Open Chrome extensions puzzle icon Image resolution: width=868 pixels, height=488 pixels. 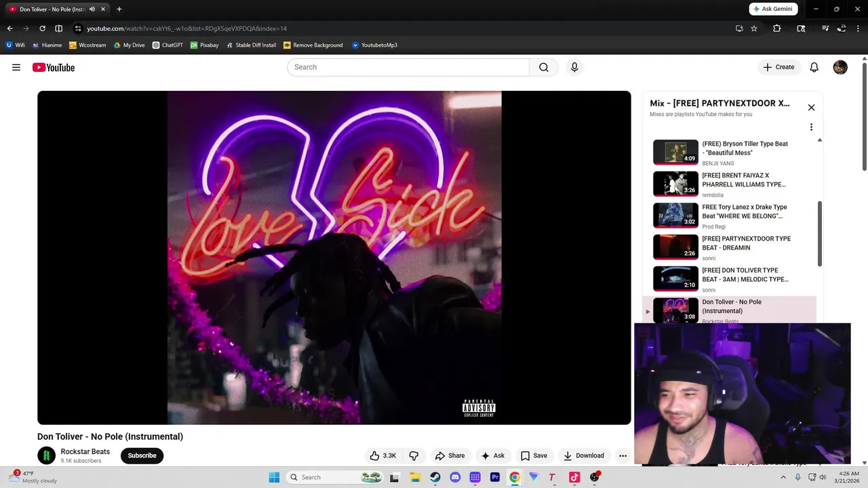pos(777,28)
